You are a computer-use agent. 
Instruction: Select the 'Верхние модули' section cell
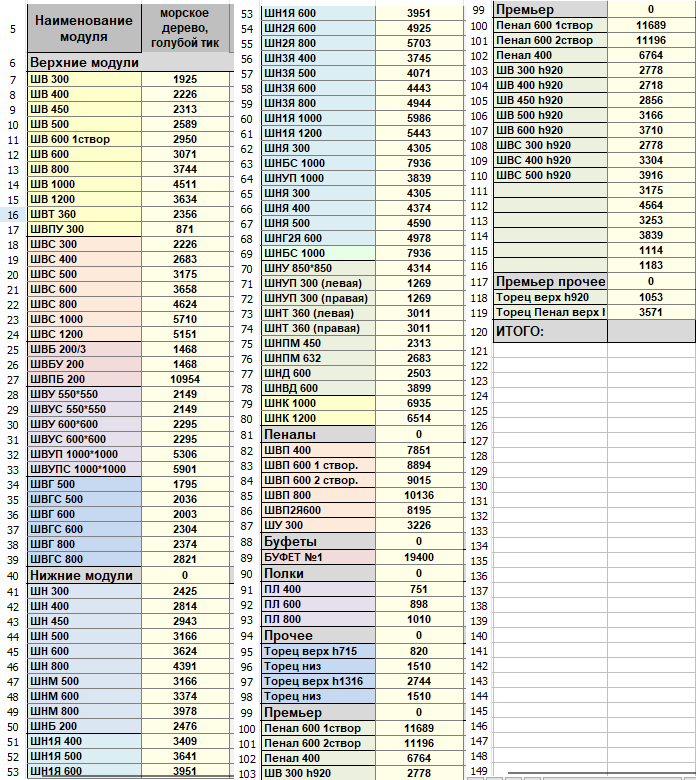[x=84, y=62]
